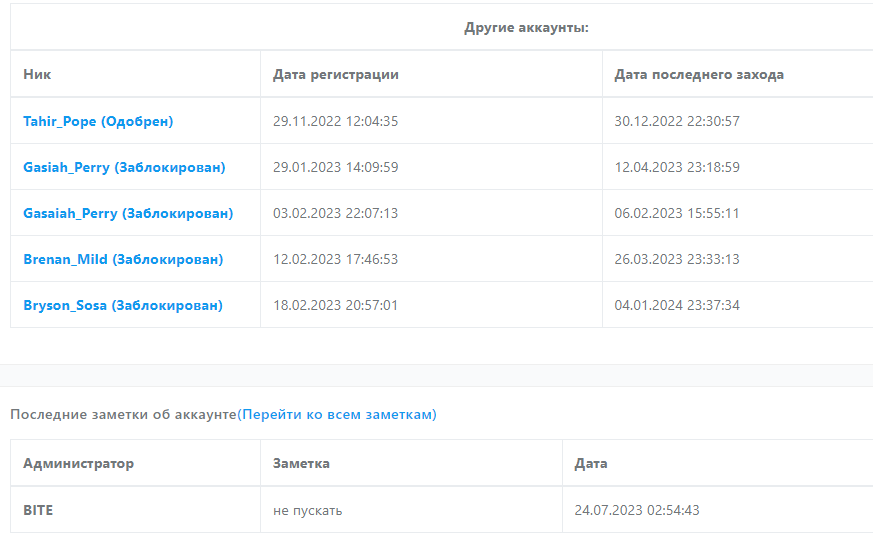Select last login date 04.01.2024 23:37:34
This screenshot has width=873, height=559.
click(x=677, y=305)
